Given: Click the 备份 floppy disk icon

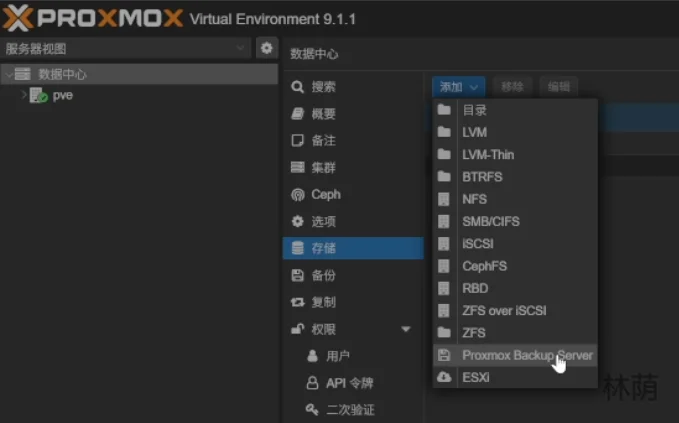Looking at the screenshot, I should (x=297, y=275).
